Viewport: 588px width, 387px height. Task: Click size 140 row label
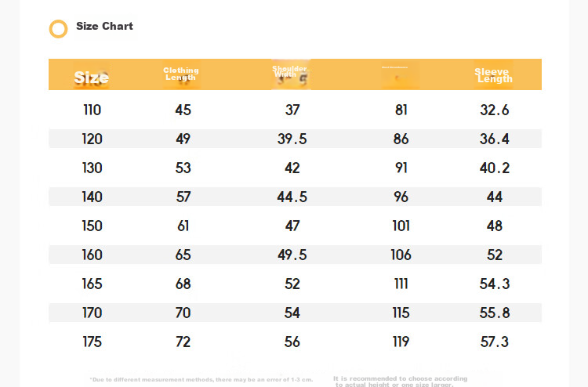coord(93,197)
